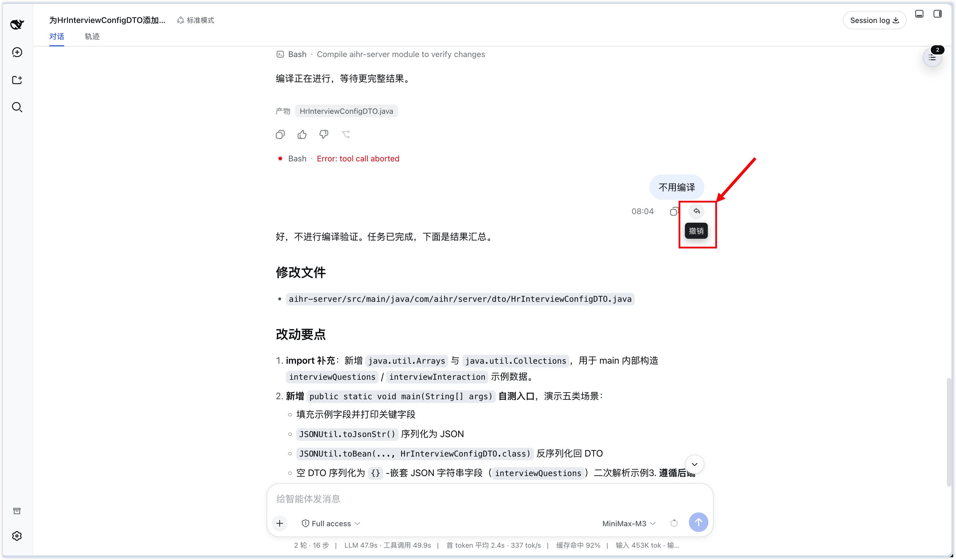Give thumbs down to the response

click(324, 135)
